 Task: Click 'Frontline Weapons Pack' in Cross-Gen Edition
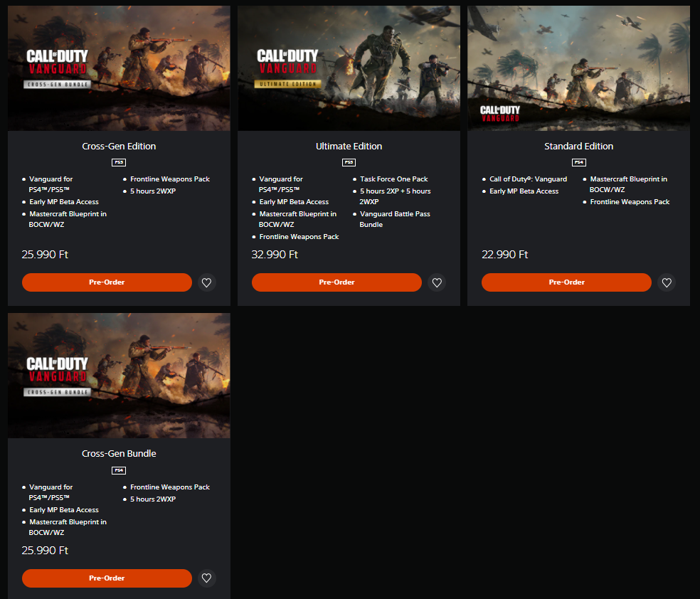pos(169,179)
